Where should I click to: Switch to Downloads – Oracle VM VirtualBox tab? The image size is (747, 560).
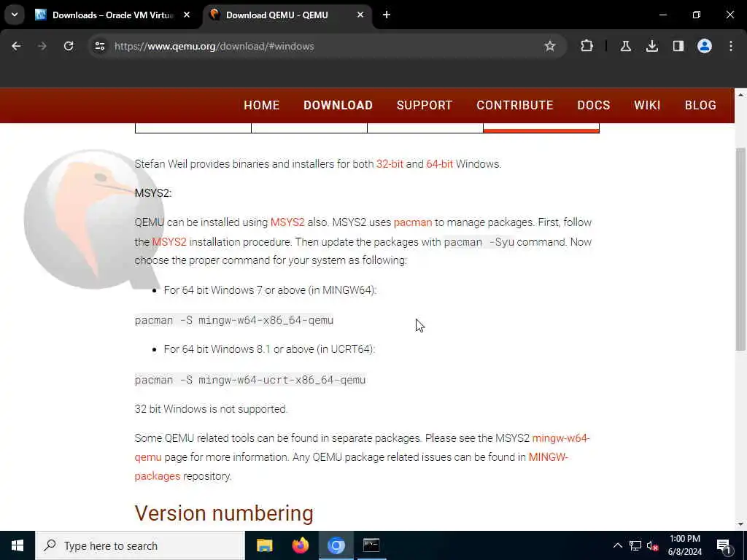pos(112,15)
